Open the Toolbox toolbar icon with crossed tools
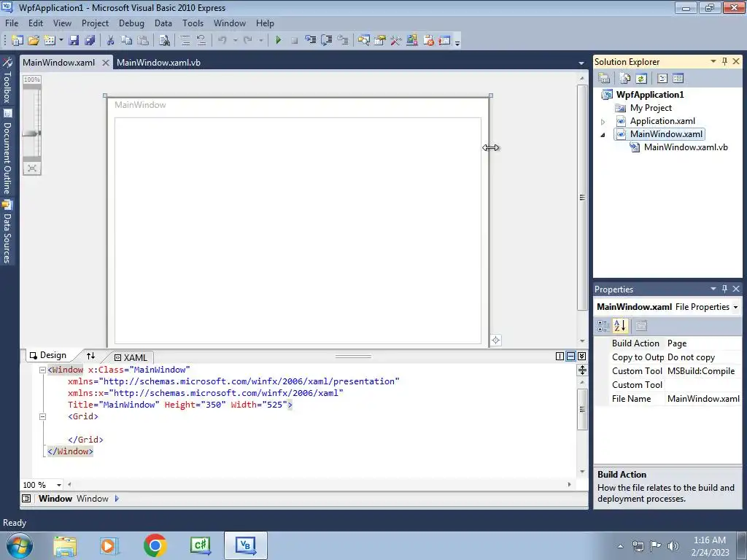The image size is (747, 560). point(396,41)
